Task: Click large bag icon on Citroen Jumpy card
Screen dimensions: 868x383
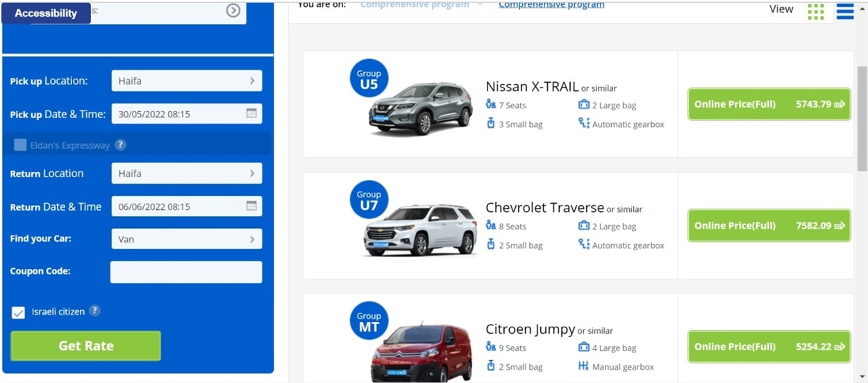Action: (584, 347)
